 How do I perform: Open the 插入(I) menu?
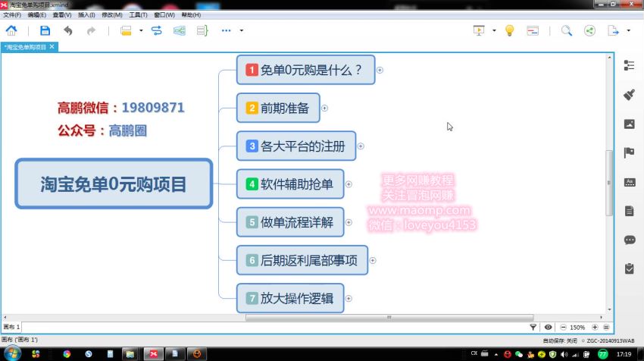86,15
